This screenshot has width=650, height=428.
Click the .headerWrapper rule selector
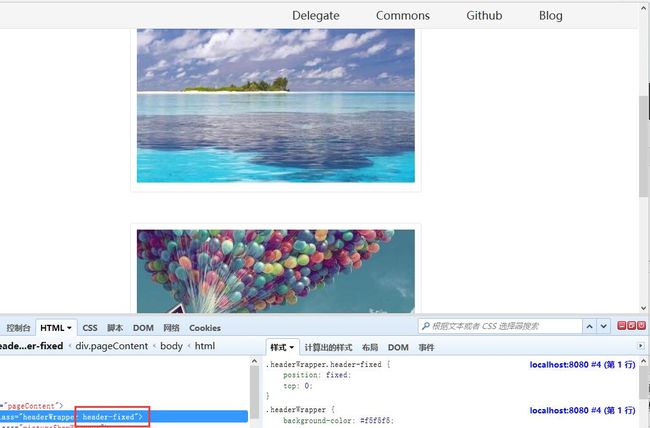tap(296, 410)
